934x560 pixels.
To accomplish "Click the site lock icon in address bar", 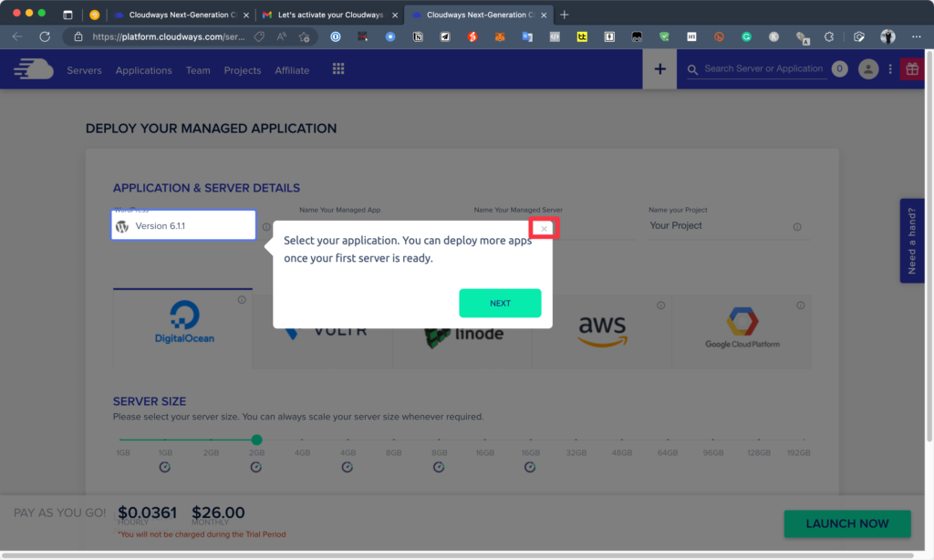I will pyautogui.click(x=78, y=36).
